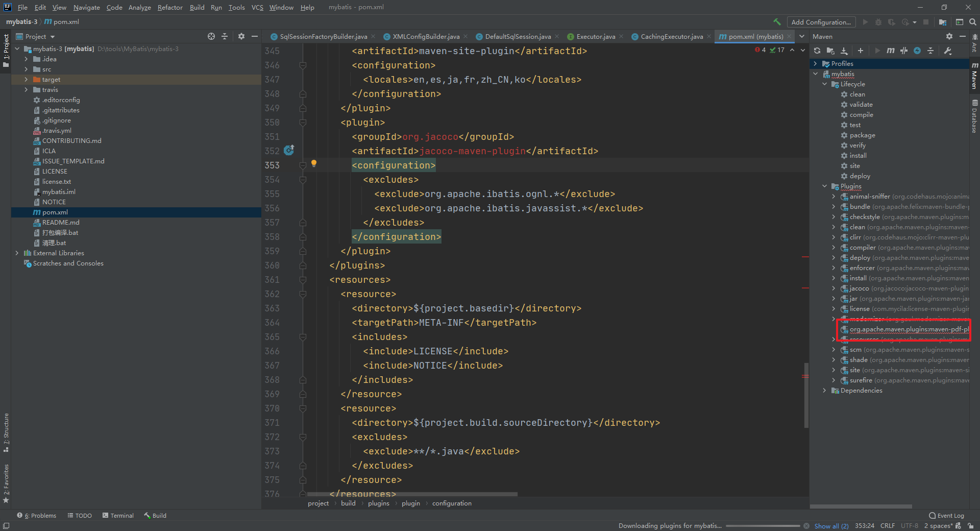Fold the plugin tag at line 350
This screenshot has height=531, width=980.
coord(303,123)
